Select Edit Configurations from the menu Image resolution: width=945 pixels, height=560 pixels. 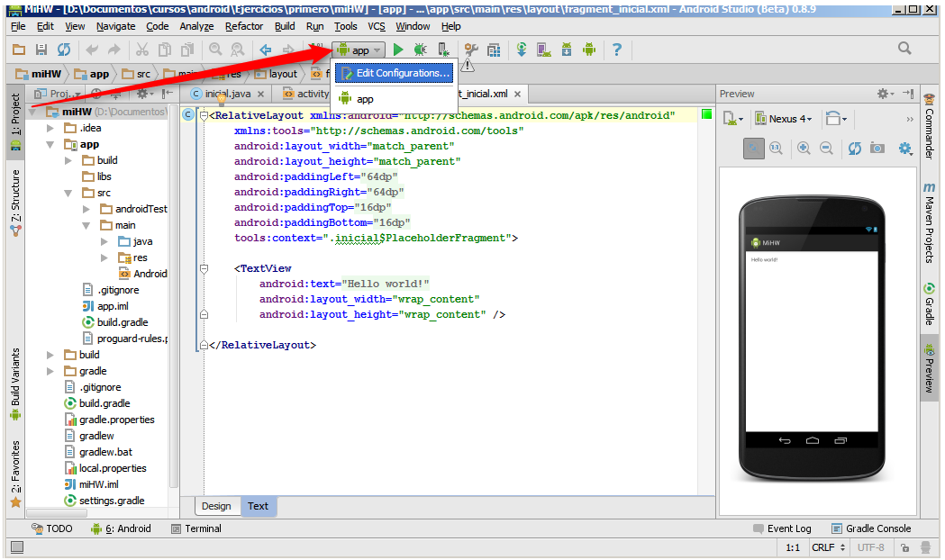point(392,73)
